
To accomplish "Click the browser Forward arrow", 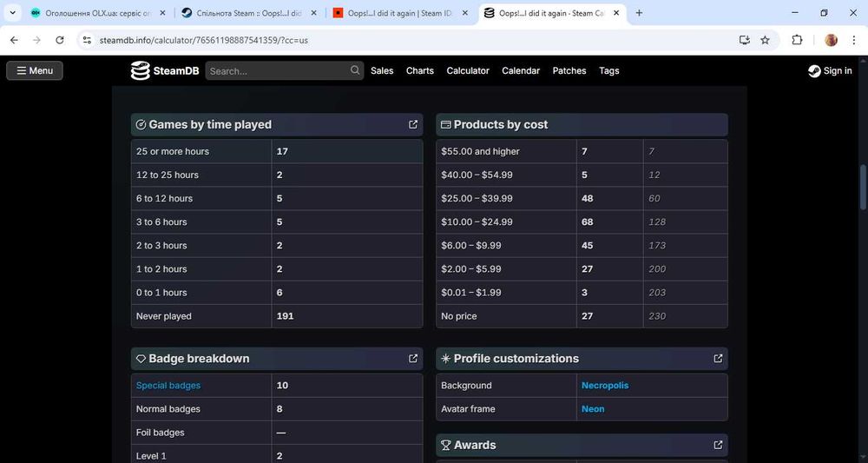I will (x=36, y=40).
